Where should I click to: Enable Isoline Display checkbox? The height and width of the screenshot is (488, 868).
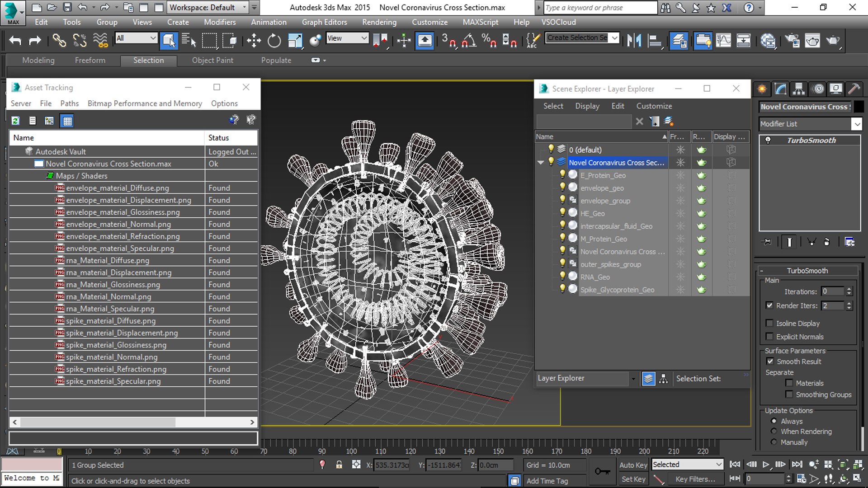click(x=769, y=323)
